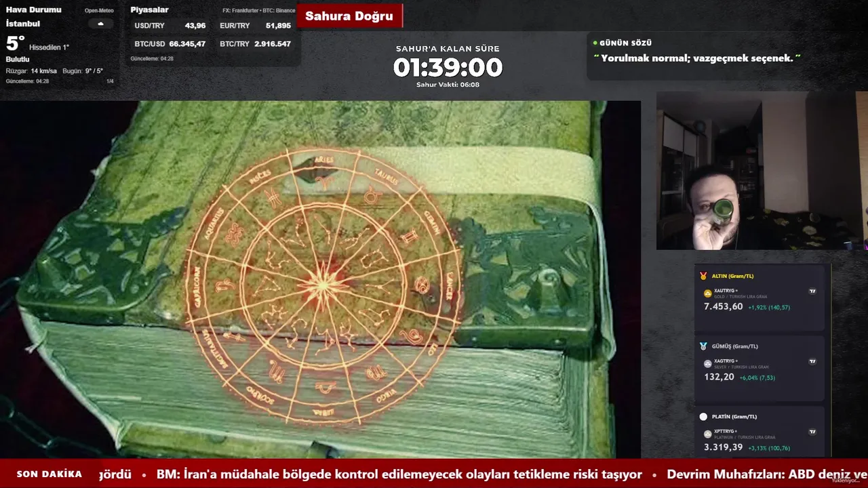Click the XAGTRYG silver symbol icon
Image resolution: width=868 pixels, height=488 pixels.
point(708,364)
